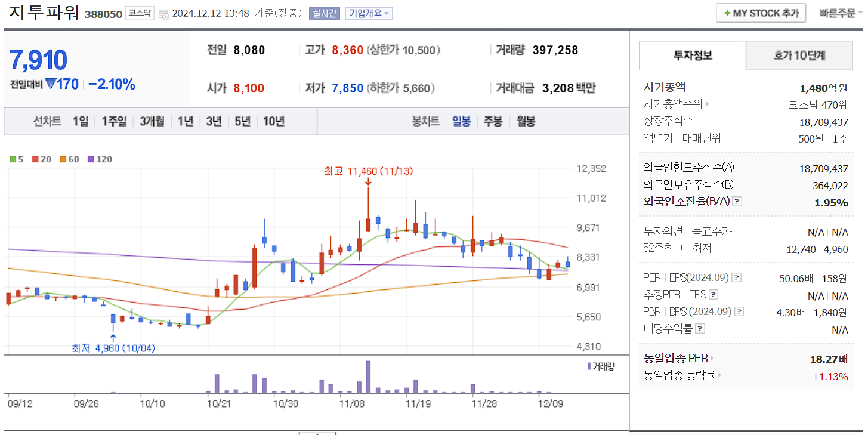Screen dimensions: 868x435
Task: Click the BPS(2024.09) help icon
Action: point(739,311)
